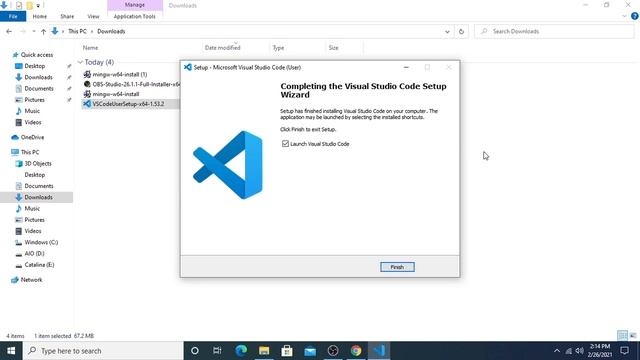Viewport: 640px width, 360px height.
Task: Open the Windows (C:) drive
Action: 41,242
